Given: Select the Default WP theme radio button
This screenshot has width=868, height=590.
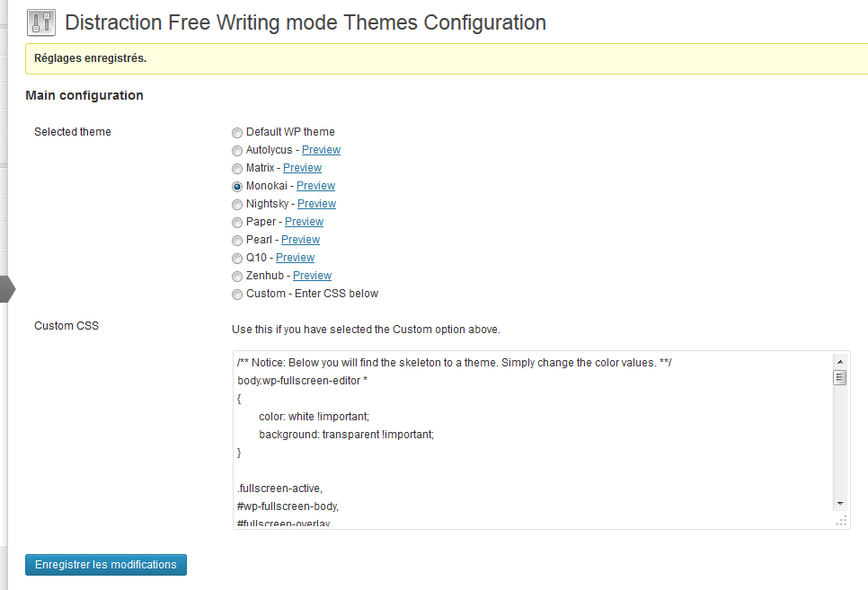Looking at the screenshot, I should tap(237, 133).
